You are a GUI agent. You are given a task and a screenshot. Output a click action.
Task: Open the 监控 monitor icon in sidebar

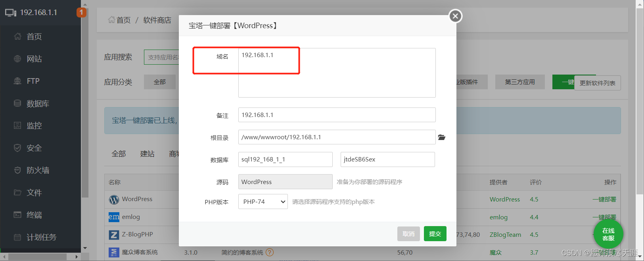pyautogui.click(x=17, y=125)
